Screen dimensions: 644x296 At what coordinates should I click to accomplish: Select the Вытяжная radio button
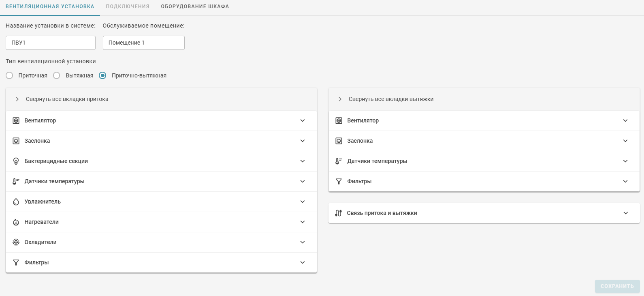click(57, 75)
